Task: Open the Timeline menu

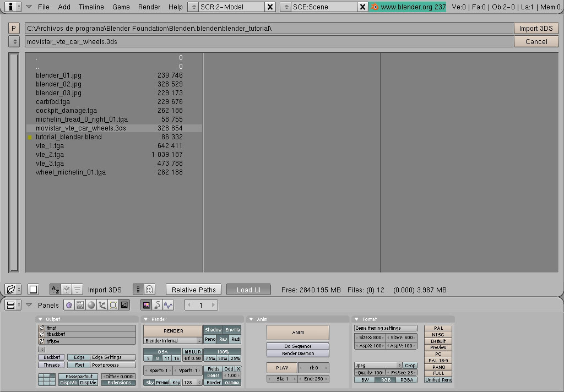Action: [x=91, y=7]
